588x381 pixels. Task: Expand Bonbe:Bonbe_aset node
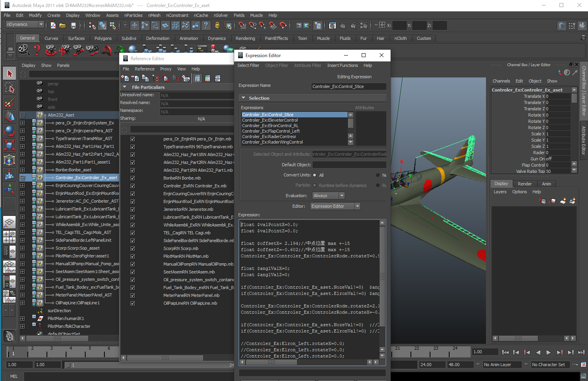coord(22,170)
